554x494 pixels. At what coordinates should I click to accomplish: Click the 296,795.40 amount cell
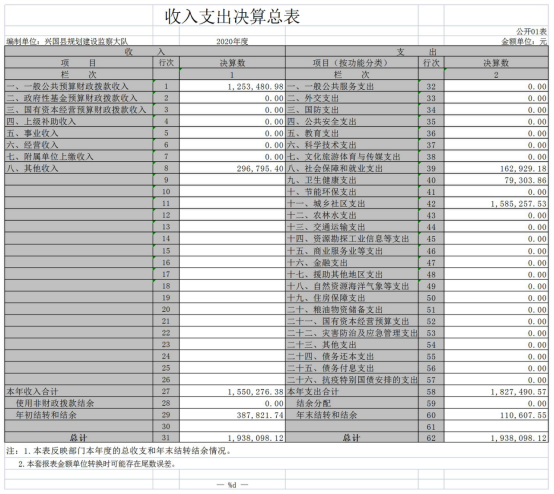tap(232, 168)
